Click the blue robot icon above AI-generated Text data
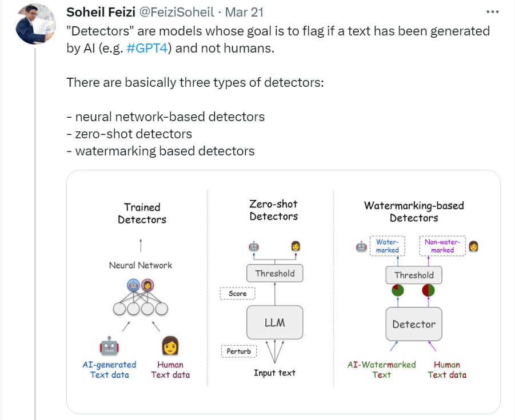515x420 pixels. [x=109, y=346]
